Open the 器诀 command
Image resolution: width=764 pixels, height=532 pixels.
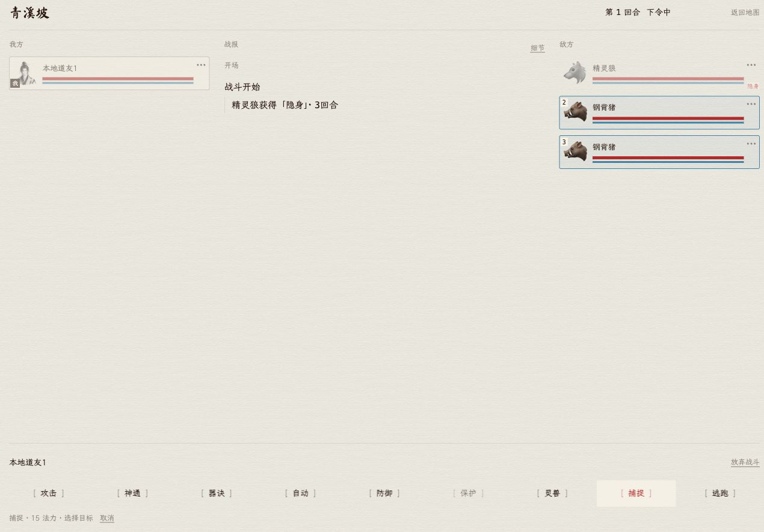point(217,493)
